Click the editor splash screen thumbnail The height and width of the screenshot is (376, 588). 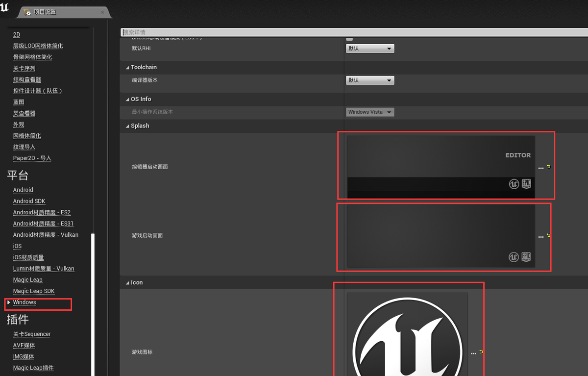(x=441, y=167)
